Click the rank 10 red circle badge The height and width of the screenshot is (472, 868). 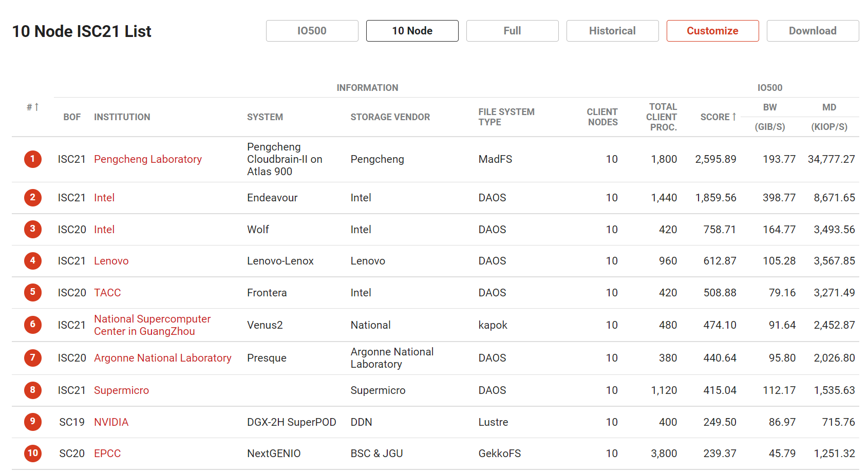coord(33,453)
